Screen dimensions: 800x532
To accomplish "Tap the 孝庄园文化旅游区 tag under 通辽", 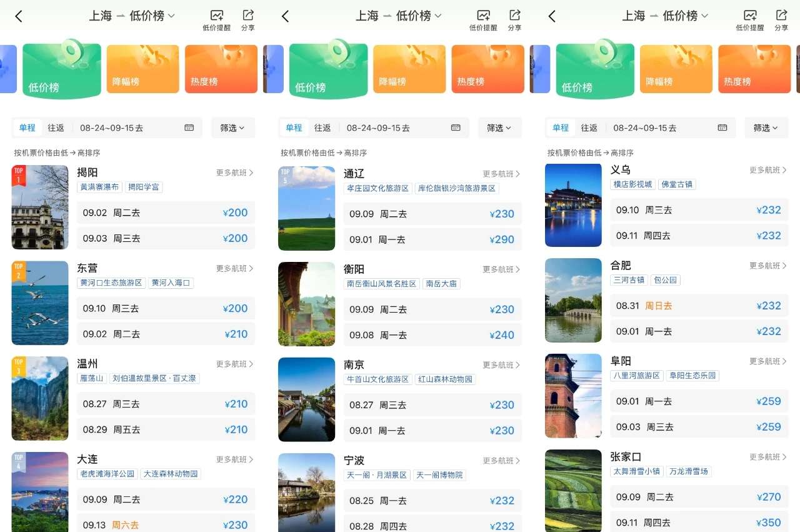I will coord(377,188).
